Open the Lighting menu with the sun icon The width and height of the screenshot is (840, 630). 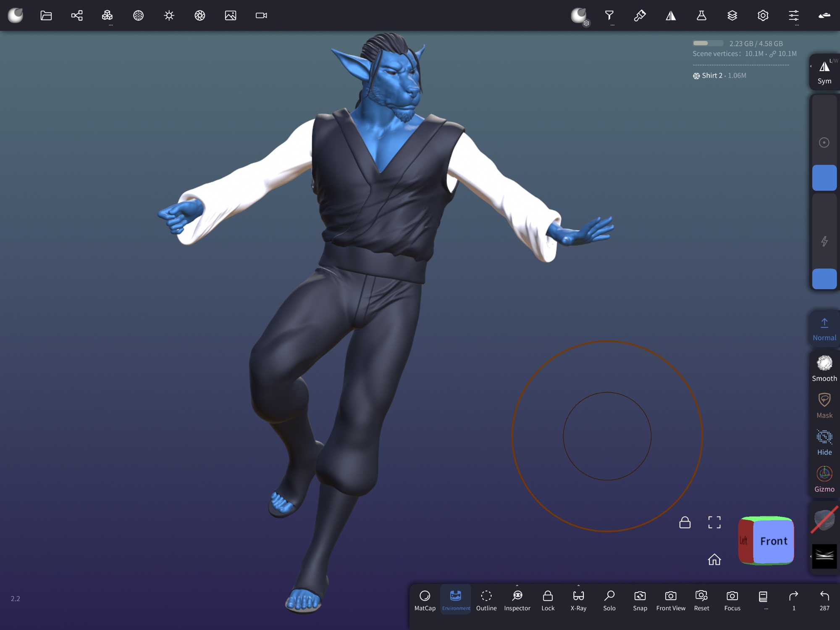169,16
